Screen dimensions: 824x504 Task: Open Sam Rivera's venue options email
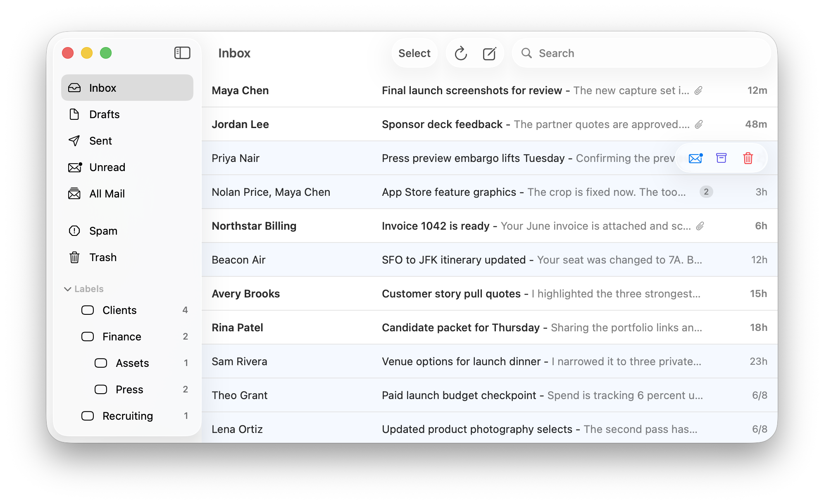(x=490, y=361)
